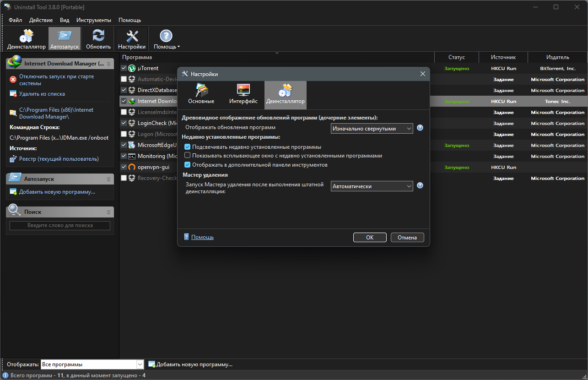Click the LoginCheck row icon

pos(132,123)
